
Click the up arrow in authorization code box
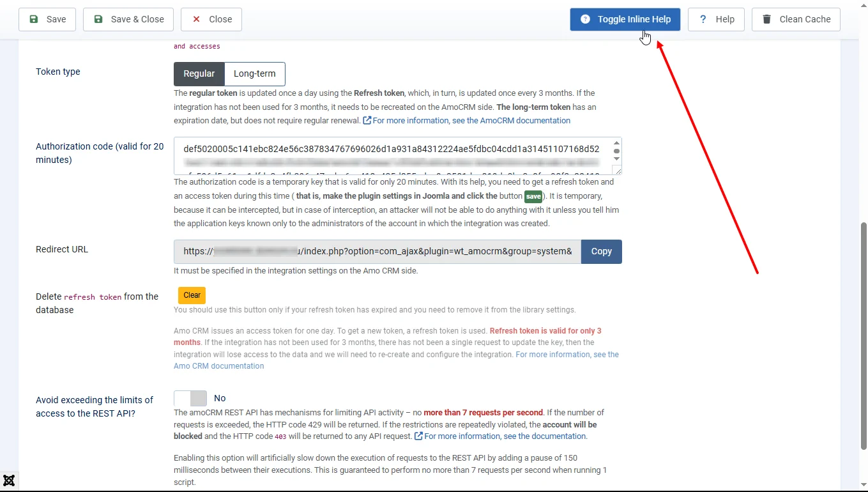coord(616,144)
